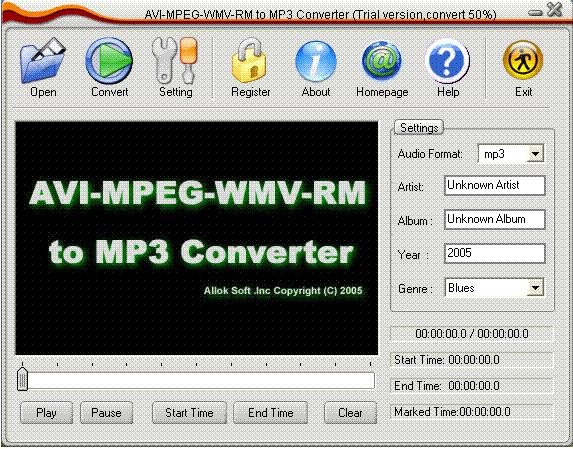573x449 pixels.
Task: Click the End Time button
Action: coord(270,413)
